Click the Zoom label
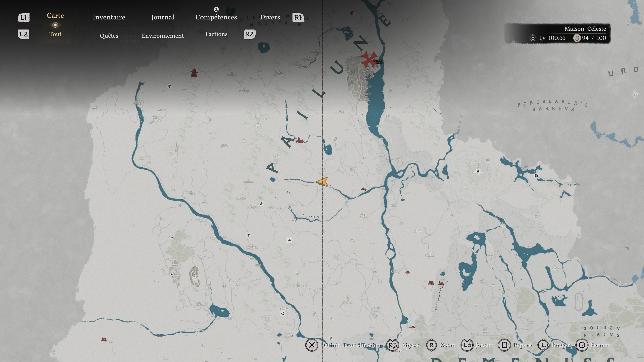The width and height of the screenshot is (644, 362). tap(448, 345)
